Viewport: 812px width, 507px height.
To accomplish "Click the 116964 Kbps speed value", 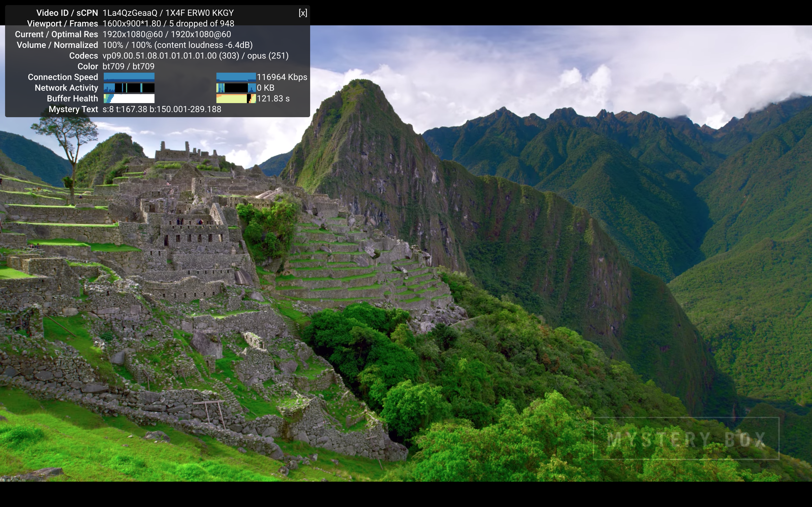I will [x=282, y=77].
